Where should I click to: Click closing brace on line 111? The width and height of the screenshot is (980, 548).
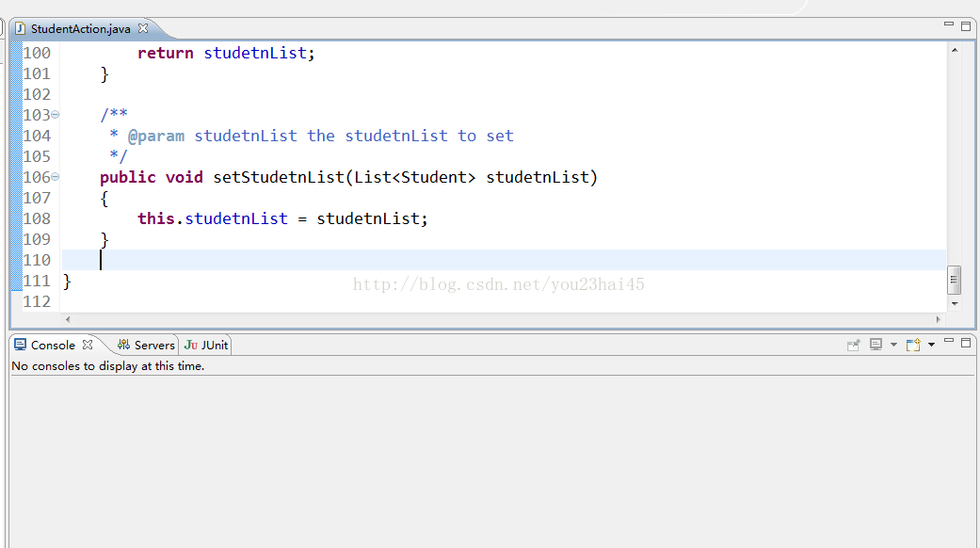point(67,282)
